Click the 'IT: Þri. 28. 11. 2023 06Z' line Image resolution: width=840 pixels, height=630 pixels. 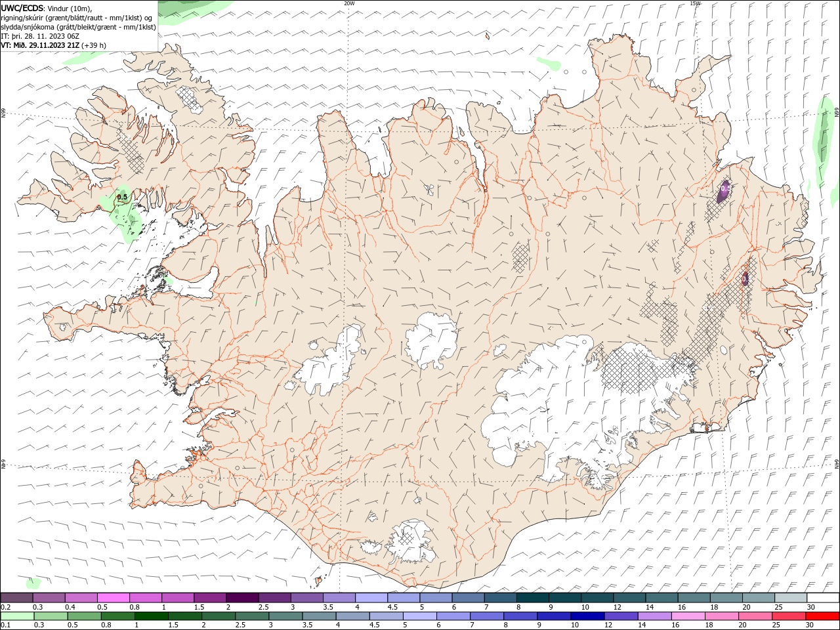pyautogui.click(x=40, y=36)
